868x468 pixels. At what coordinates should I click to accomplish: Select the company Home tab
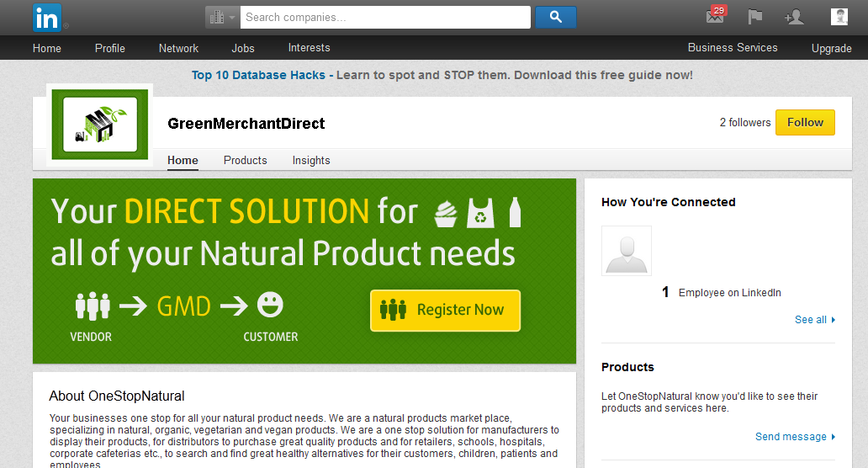183,160
